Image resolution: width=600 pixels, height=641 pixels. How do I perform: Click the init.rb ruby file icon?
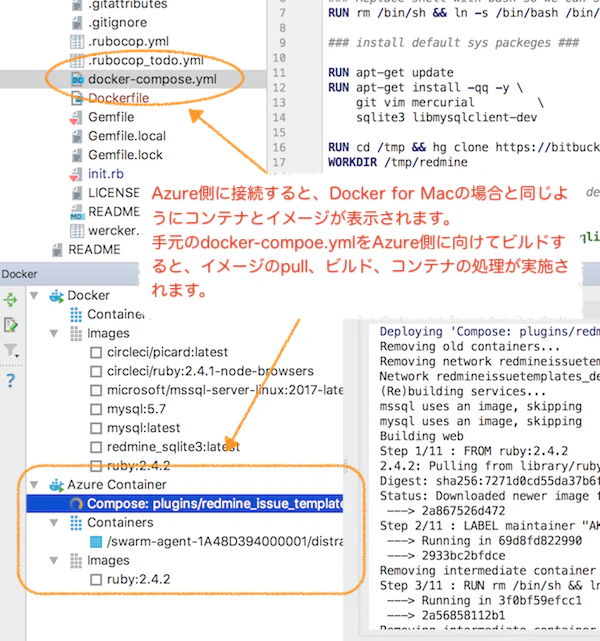coord(76,174)
